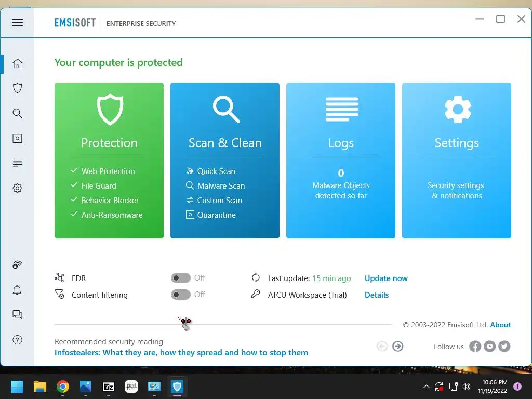Open Windows Start menu
The height and width of the screenshot is (399, 532).
(x=17, y=387)
